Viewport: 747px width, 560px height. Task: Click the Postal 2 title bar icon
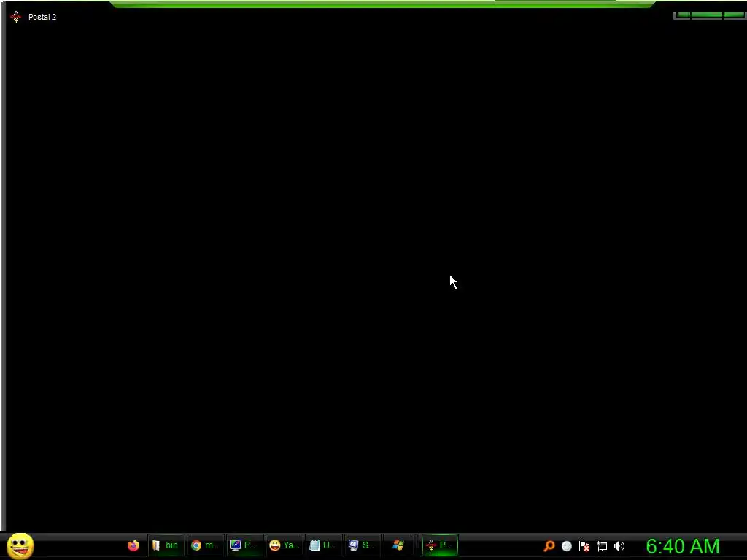[16, 17]
